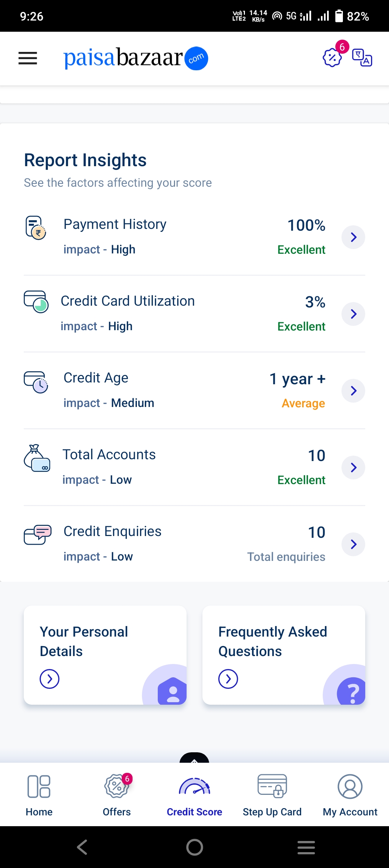This screenshot has height=868, width=389.
Task: Expand Credit Enquiries details chevron
Action: pyautogui.click(x=353, y=544)
